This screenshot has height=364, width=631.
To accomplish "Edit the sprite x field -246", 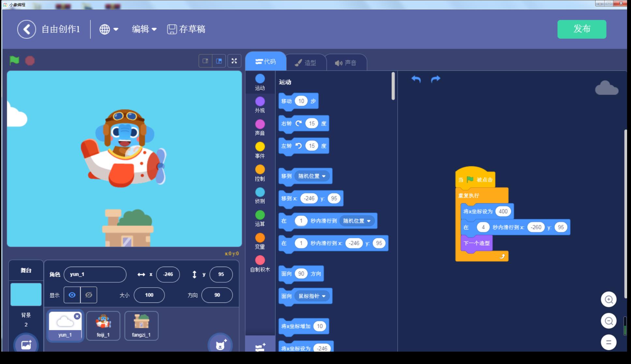I will [x=168, y=274].
